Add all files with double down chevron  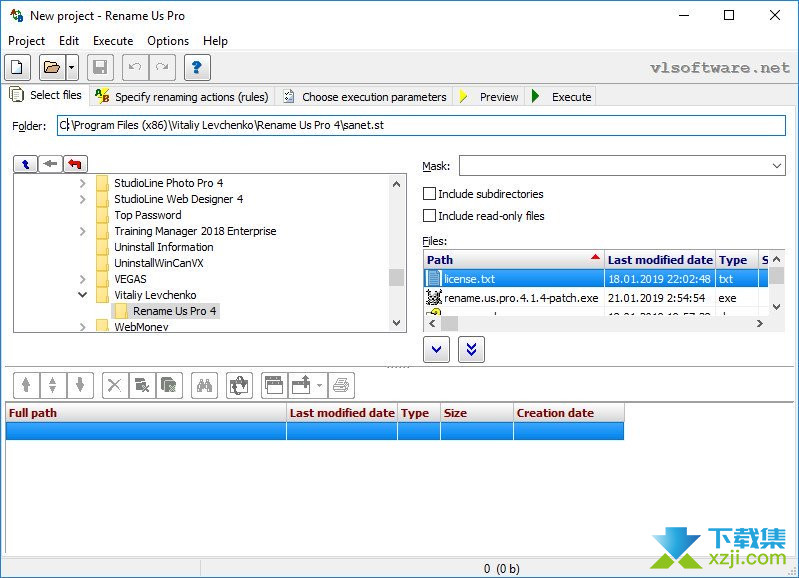click(471, 350)
